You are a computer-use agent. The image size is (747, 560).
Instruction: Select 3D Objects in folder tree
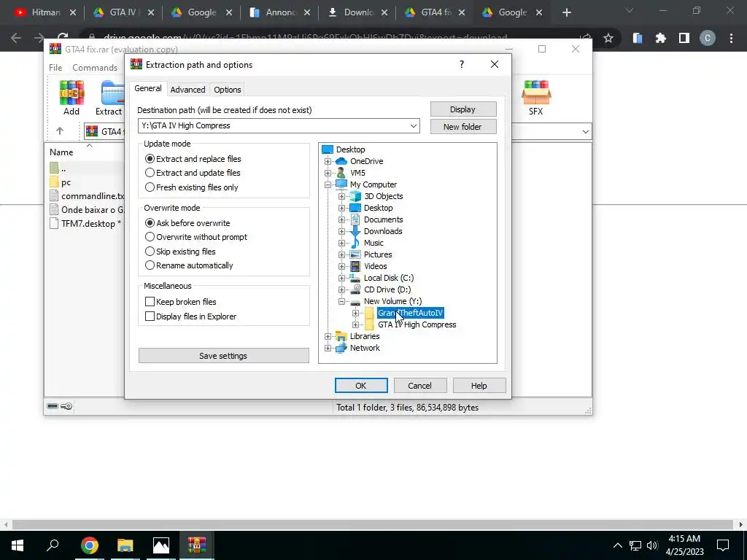point(383,196)
